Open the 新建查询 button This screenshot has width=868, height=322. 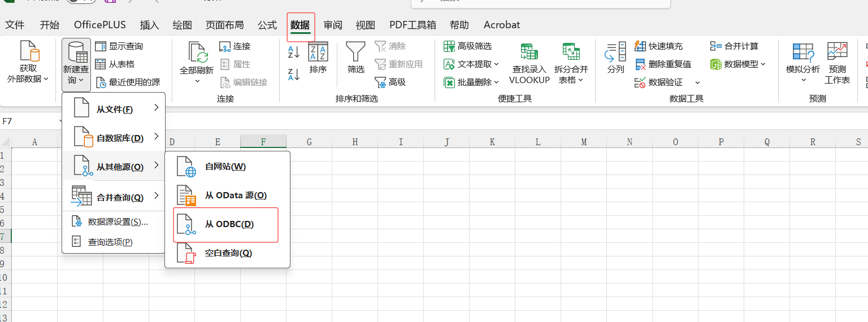click(x=76, y=65)
